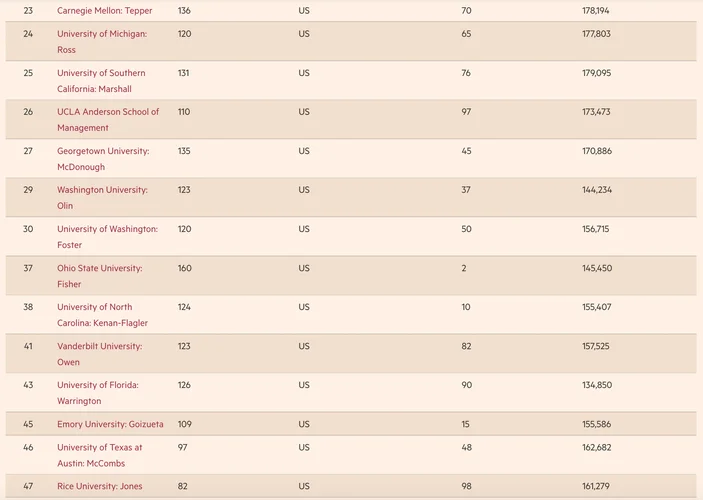Select salary value 173,473 in UCLA Anderson row
This screenshot has width=703, height=500.
coord(596,112)
